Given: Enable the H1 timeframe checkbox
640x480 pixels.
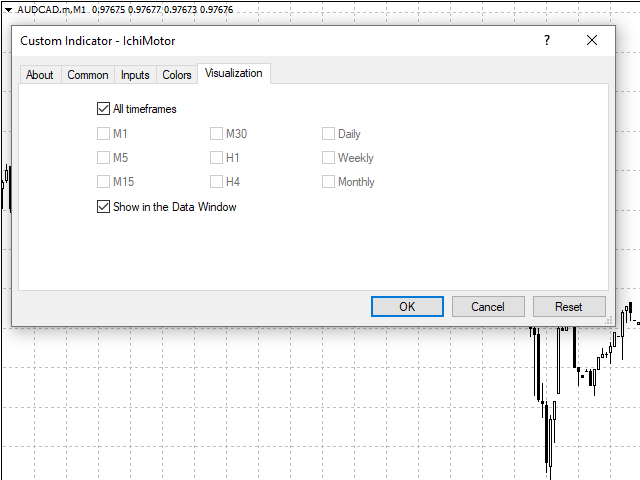Looking at the screenshot, I should (216, 158).
